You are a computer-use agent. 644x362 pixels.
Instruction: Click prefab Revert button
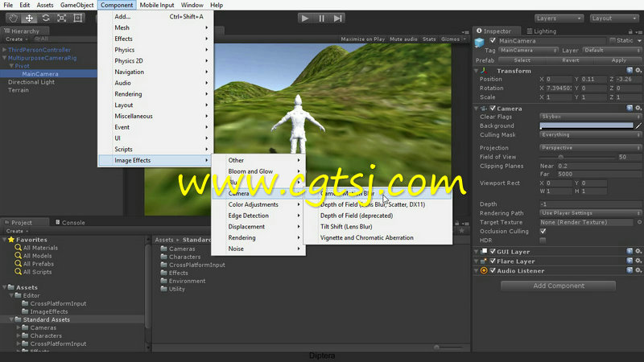click(x=571, y=60)
